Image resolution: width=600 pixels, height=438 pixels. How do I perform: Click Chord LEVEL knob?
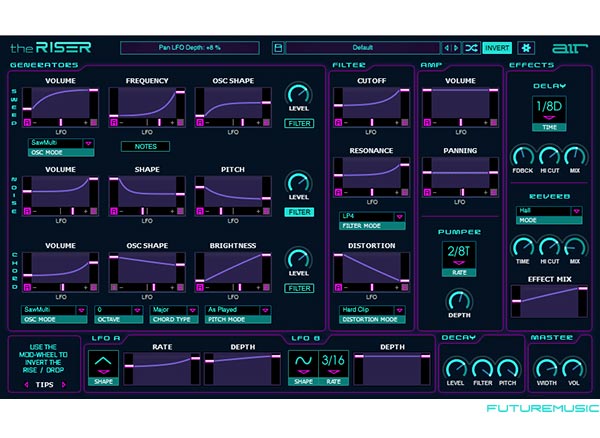point(298,259)
